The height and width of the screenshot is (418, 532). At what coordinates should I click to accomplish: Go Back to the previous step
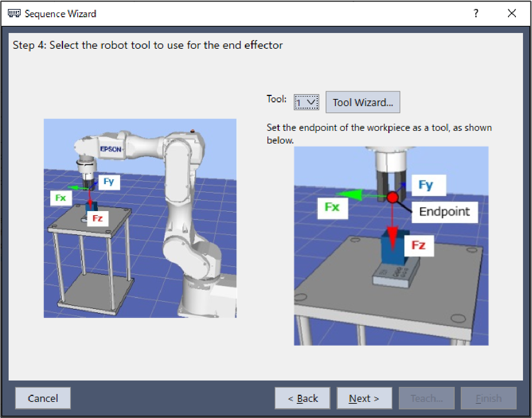302,398
